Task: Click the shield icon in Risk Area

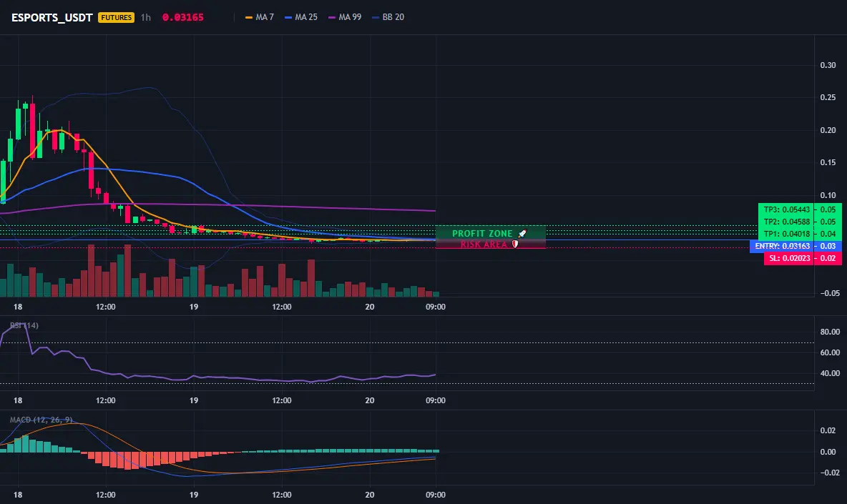Action: click(515, 244)
